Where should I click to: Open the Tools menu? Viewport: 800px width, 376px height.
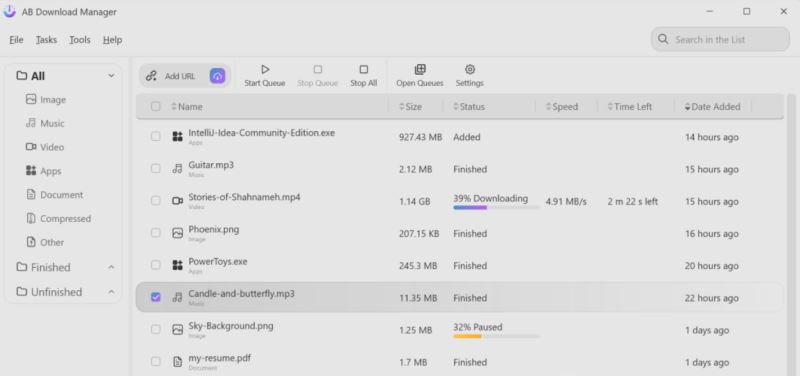tap(80, 40)
